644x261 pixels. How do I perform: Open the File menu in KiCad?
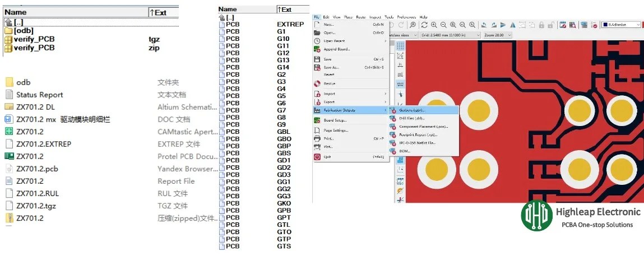pyautogui.click(x=316, y=17)
